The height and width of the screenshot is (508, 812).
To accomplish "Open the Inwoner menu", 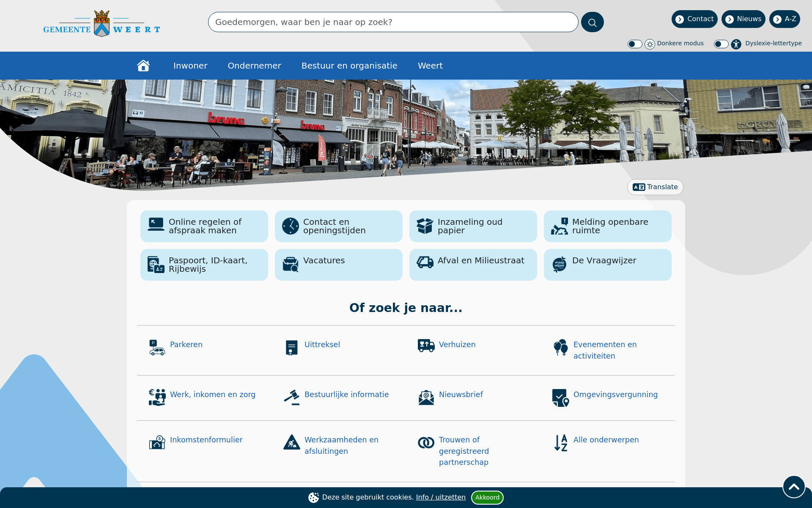I will tap(190, 66).
